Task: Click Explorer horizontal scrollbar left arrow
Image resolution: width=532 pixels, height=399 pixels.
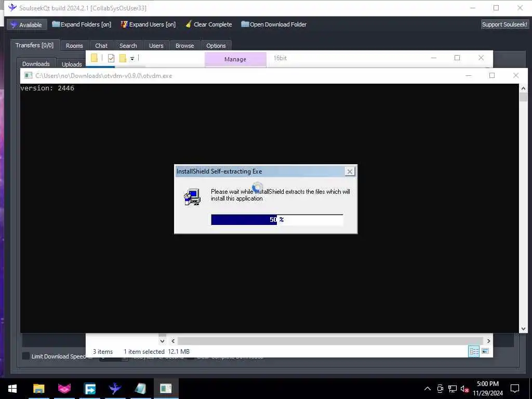Action: point(173,341)
